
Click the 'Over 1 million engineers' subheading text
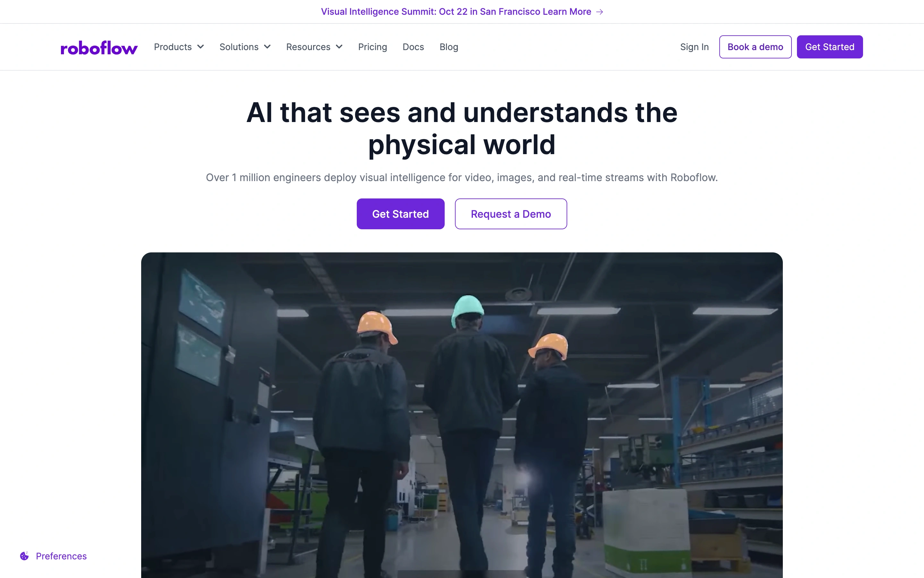coord(462,177)
